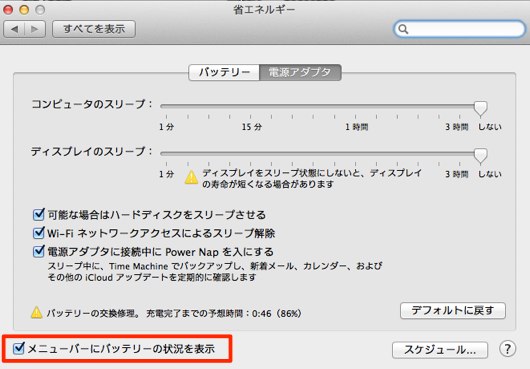
Task: Click the red close window button
Action: [x=8, y=10]
